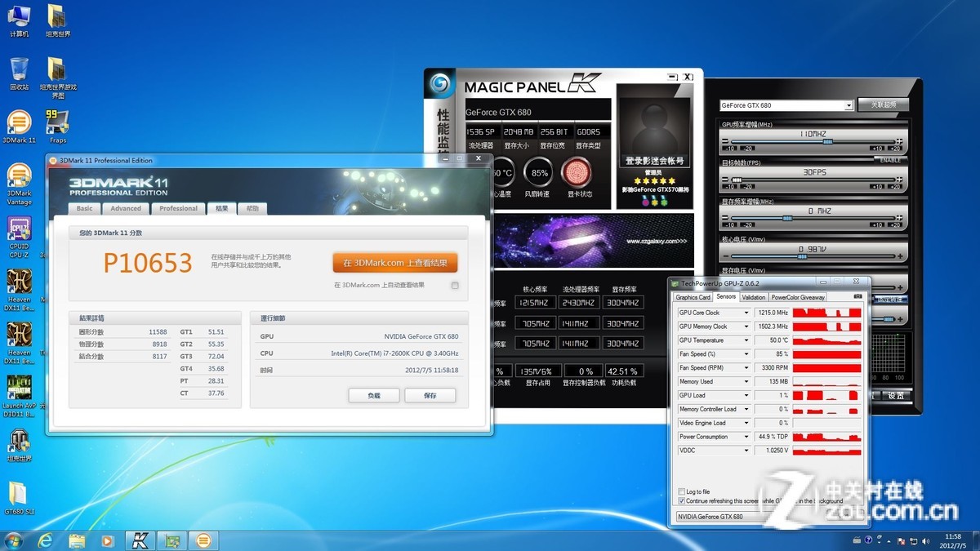
Task: Open the Recycle Bin desktop icon
Action: point(19,73)
